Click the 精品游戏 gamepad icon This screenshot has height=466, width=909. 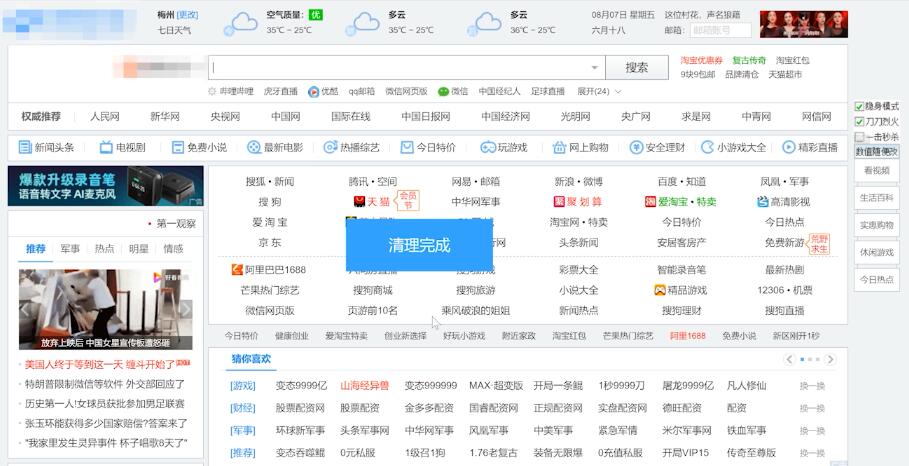click(660, 290)
